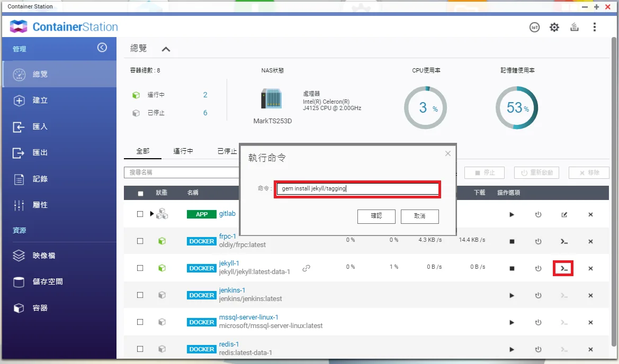Click the 移除 toolbar button

(x=589, y=172)
